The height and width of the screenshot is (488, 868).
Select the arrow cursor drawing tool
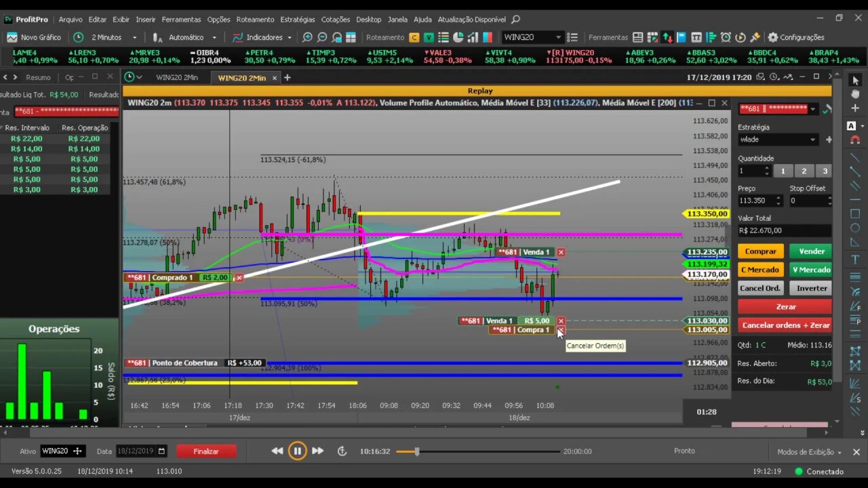855,81
